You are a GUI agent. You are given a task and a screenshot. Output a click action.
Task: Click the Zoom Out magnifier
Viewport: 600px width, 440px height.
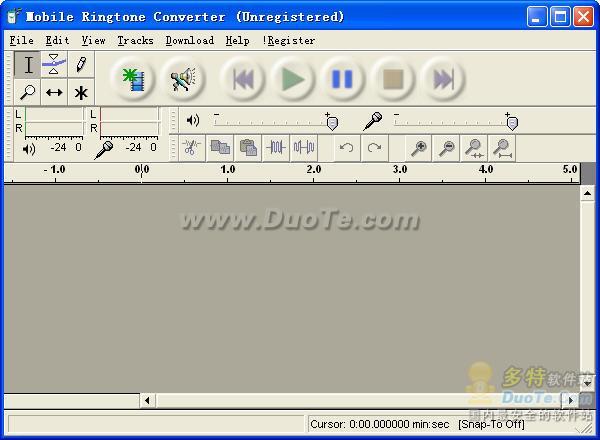pyautogui.click(x=447, y=147)
